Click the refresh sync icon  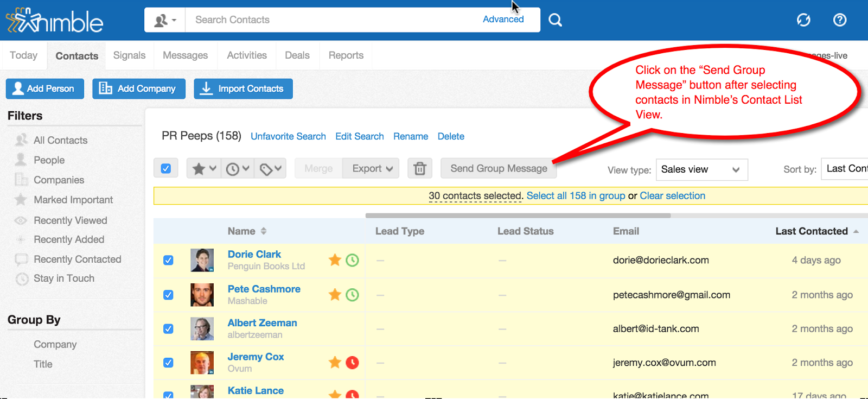point(803,20)
